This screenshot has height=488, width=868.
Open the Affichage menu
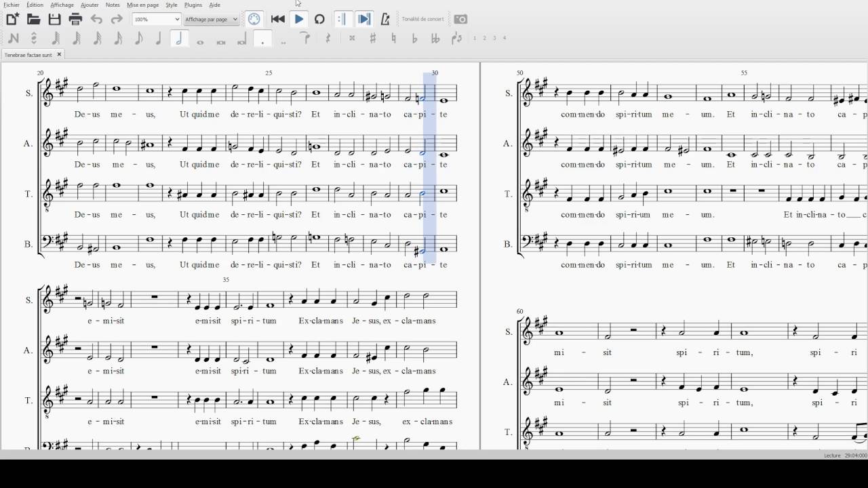tap(62, 5)
